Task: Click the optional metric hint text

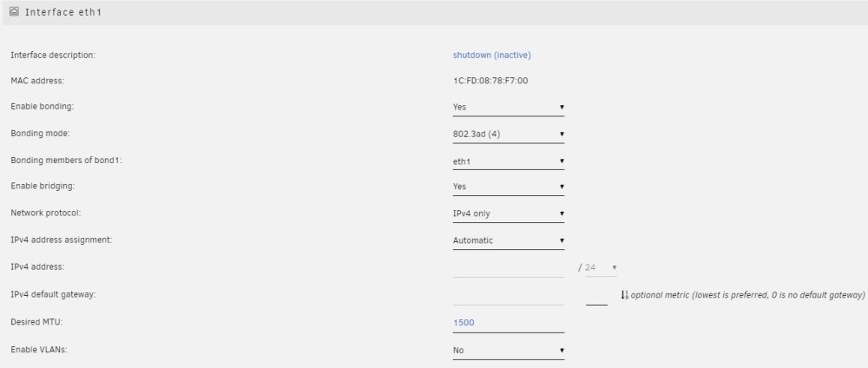Action: click(x=747, y=295)
